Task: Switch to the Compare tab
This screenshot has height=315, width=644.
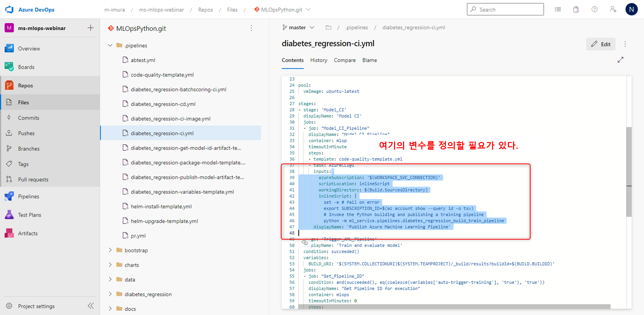Action: pos(344,60)
